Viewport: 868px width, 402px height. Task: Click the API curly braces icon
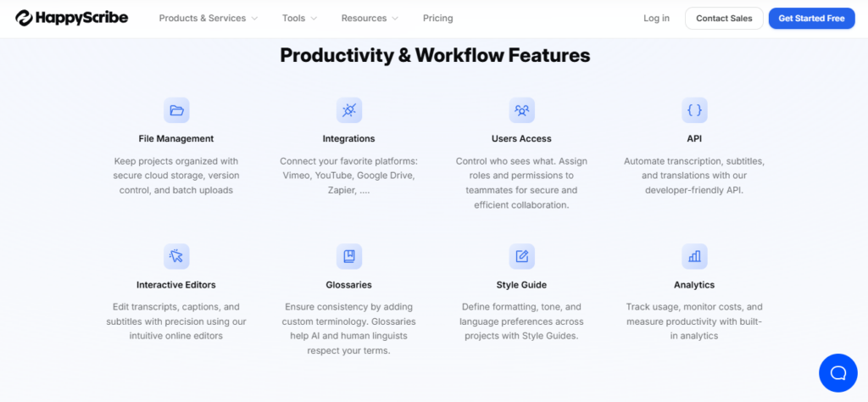point(694,110)
